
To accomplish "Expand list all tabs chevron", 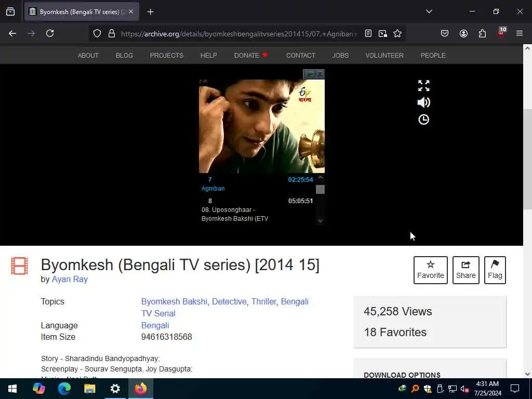I will (429, 11).
